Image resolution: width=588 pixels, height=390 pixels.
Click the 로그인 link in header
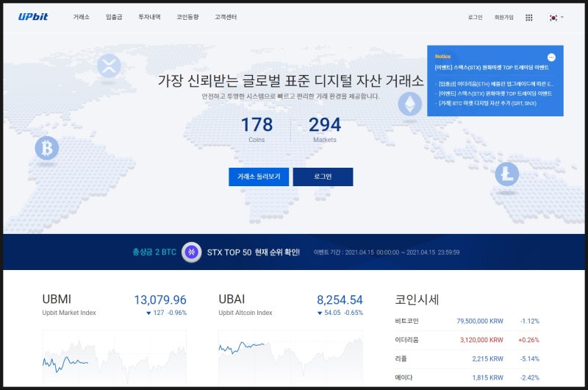pos(475,17)
